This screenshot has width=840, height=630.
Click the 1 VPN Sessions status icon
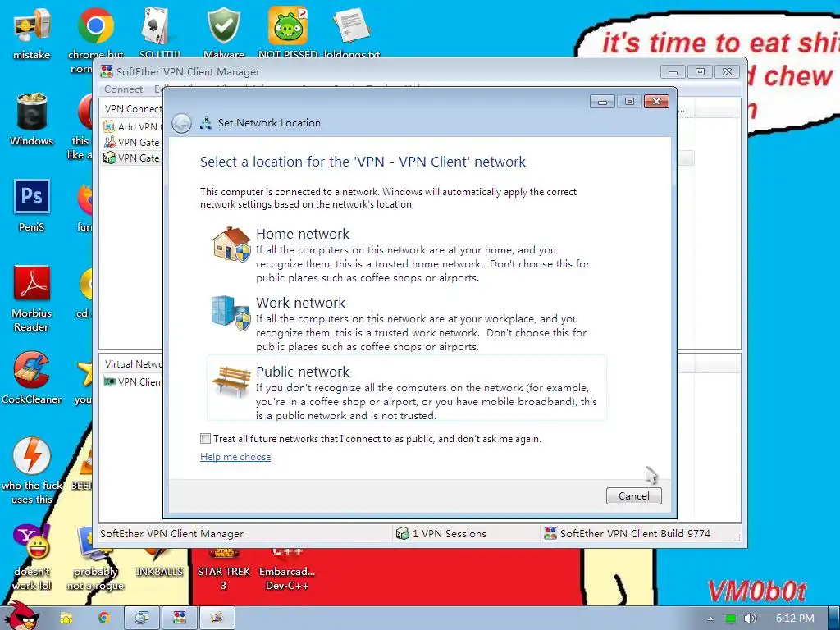(x=402, y=533)
